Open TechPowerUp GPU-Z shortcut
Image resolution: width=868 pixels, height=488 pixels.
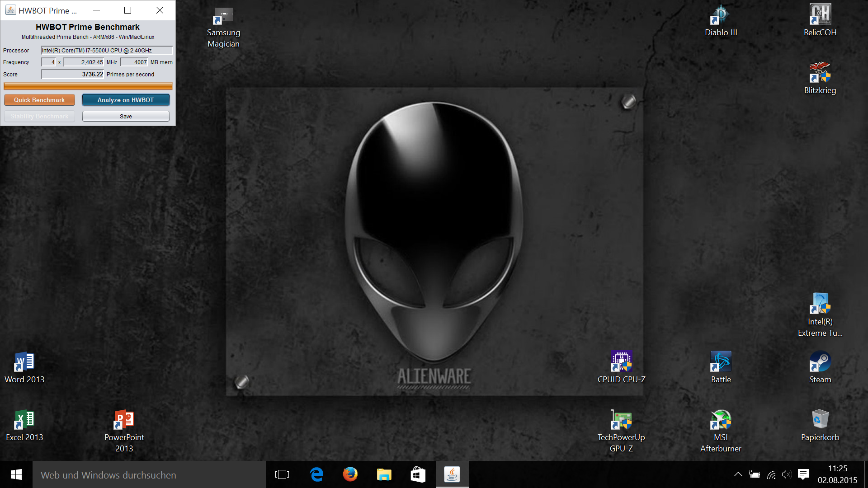621,431
